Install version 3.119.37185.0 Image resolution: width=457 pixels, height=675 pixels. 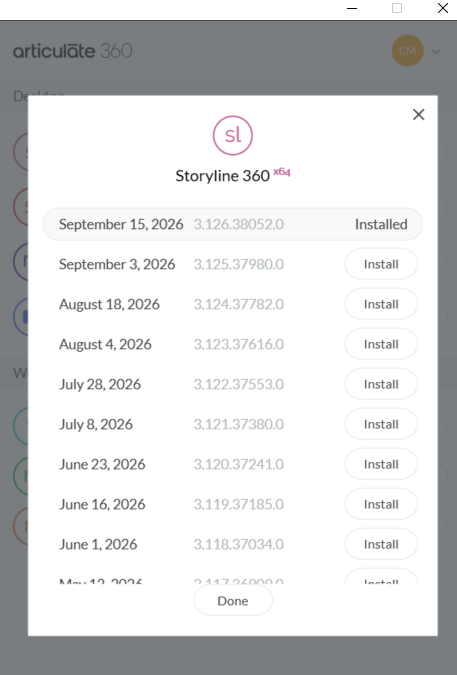[x=381, y=504]
